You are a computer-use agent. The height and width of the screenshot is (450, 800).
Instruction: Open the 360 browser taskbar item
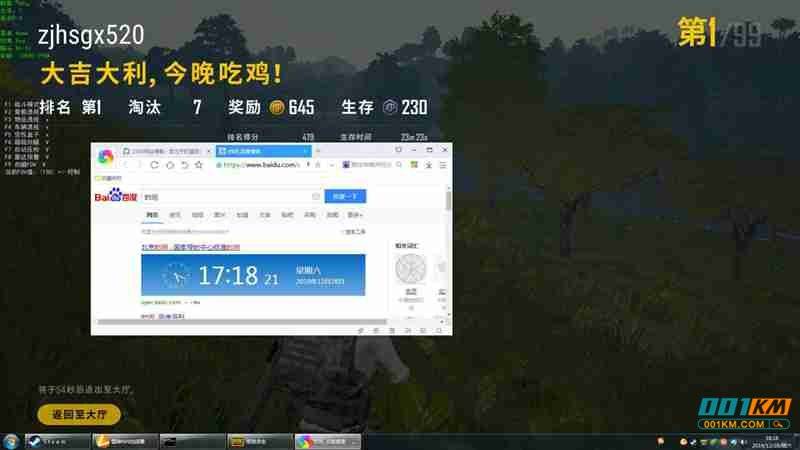point(328,442)
